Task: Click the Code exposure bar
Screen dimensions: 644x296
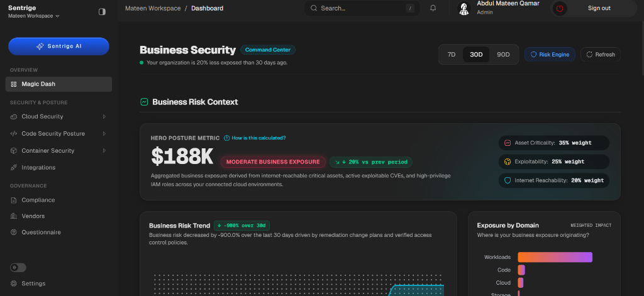Action: (521, 270)
